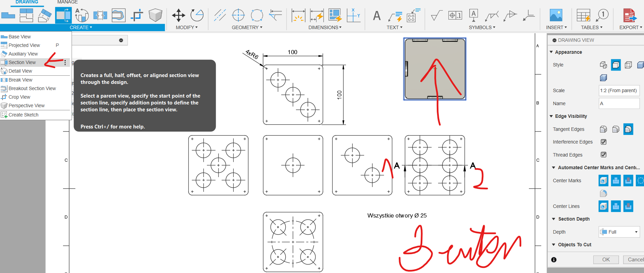Click the Center Mark geometry icon

(x=238, y=15)
